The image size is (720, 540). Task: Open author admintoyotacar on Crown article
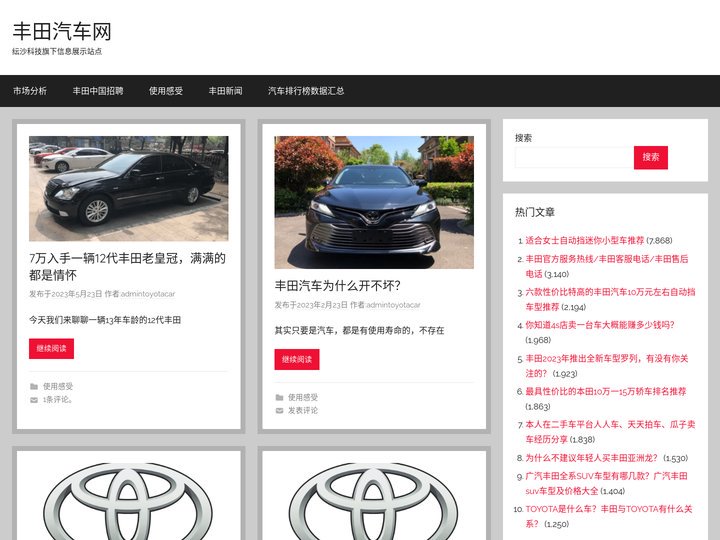(x=148, y=294)
